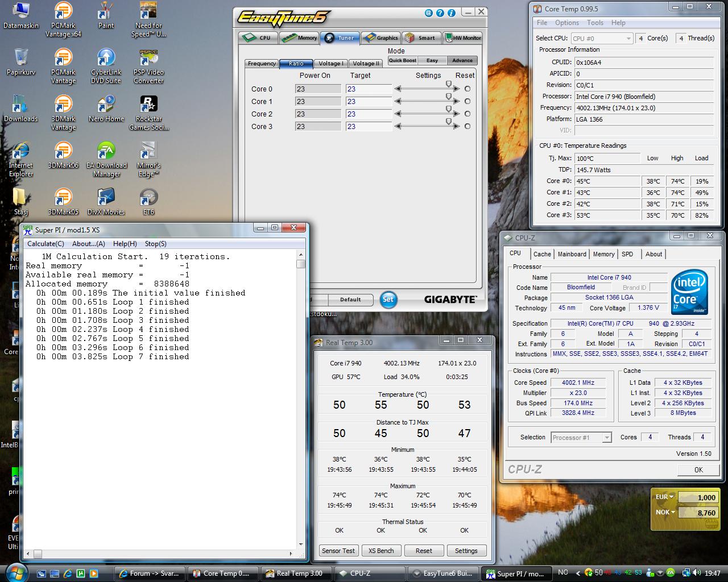This screenshot has width=728, height=582.
Task: Click EasyTune6 Default button
Action: pos(350,300)
